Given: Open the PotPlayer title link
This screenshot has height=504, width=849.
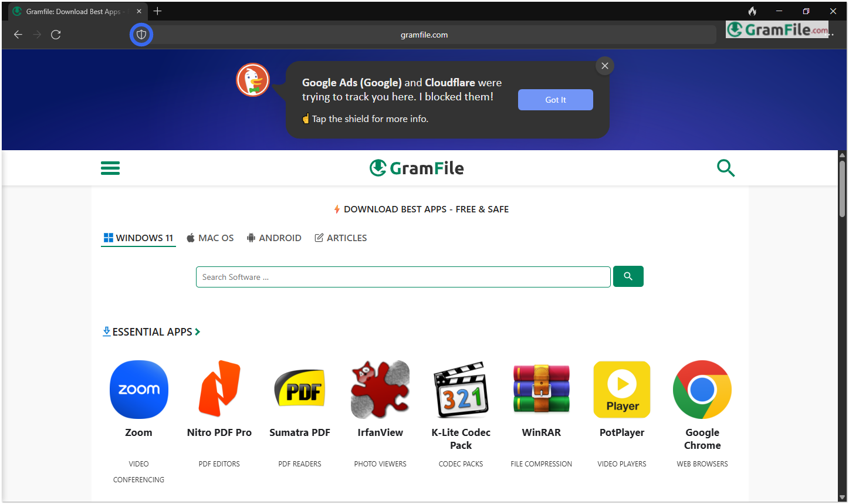Looking at the screenshot, I should coord(622,432).
